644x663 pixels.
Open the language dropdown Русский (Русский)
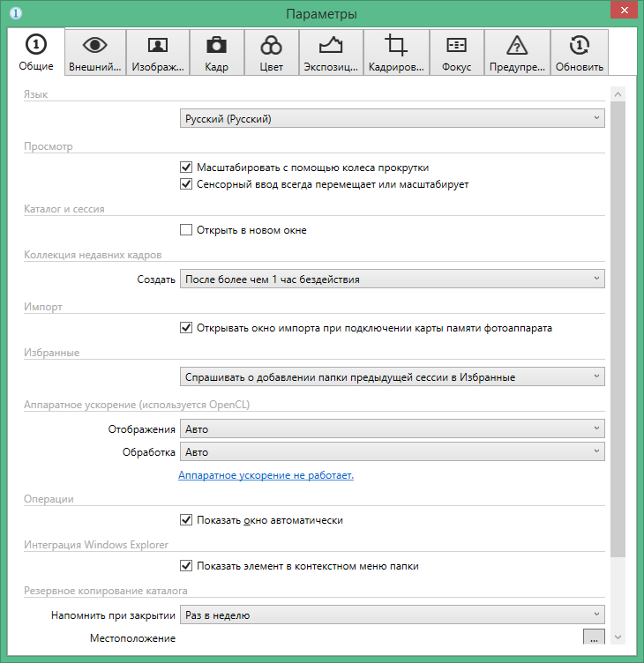tap(392, 118)
